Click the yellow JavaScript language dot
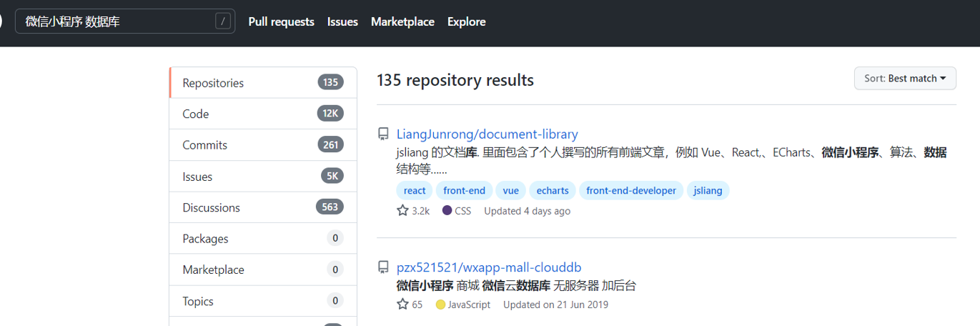Screen dimensions: 980x326 coord(440,305)
